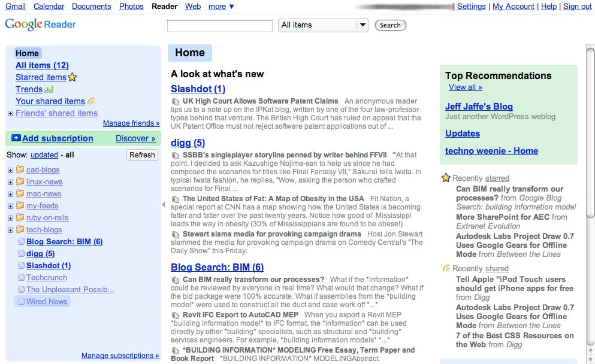595x364 pixels.
Task: Expand the ruby-on-rails folder
Action: coord(10,219)
